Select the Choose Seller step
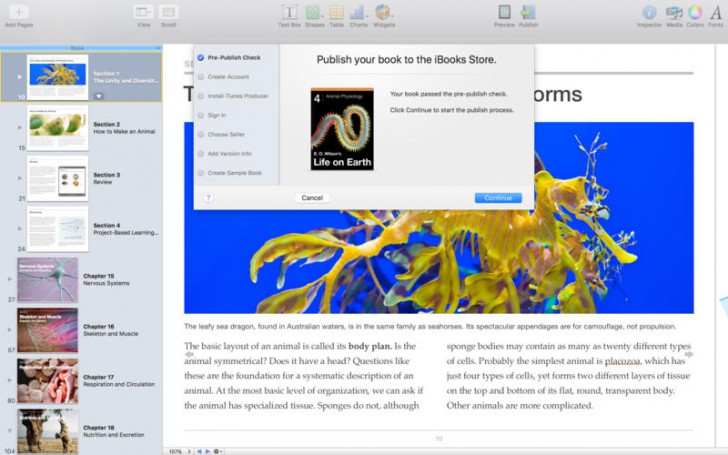The image size is (728, 455). coord(221,134)
